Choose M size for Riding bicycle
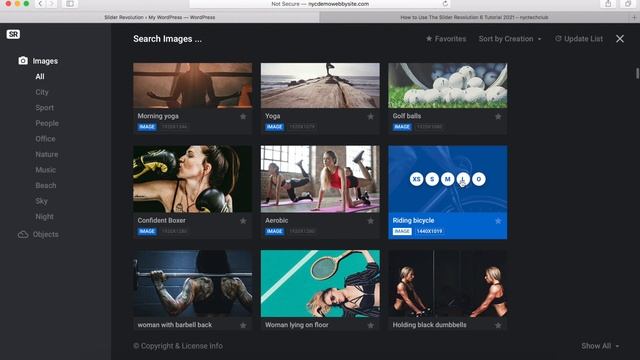Viewport: 640px width, 360px height. click(x=447, y=179)
